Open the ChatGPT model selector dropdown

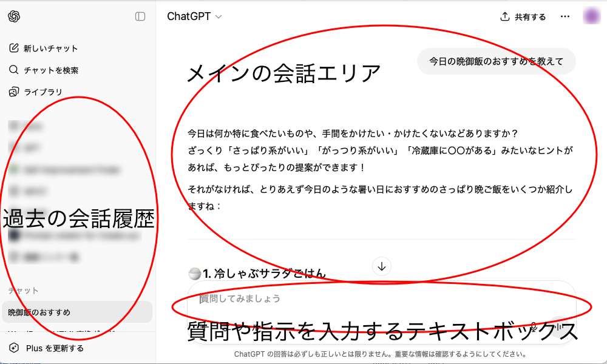[194, 16]
